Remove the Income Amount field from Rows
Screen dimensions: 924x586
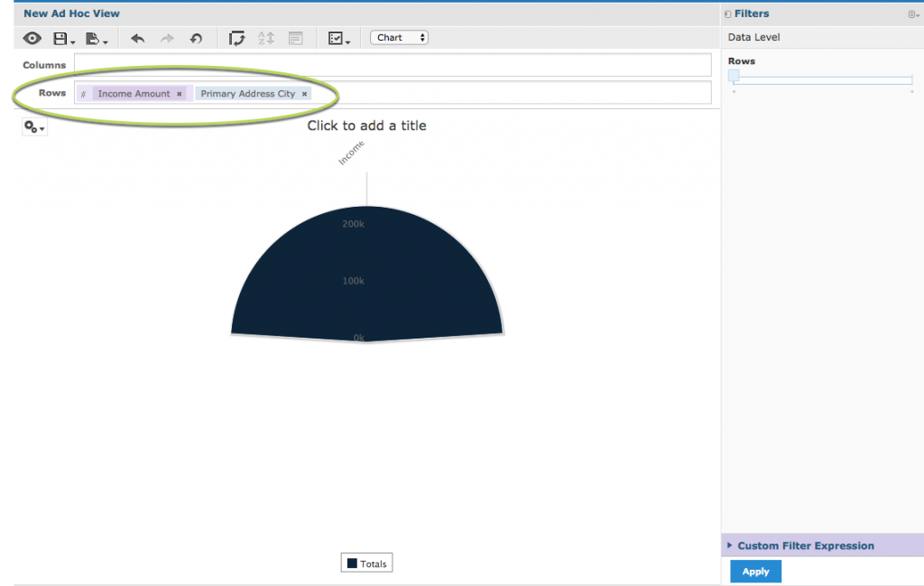pyautogui.click(x=179, y=93)
